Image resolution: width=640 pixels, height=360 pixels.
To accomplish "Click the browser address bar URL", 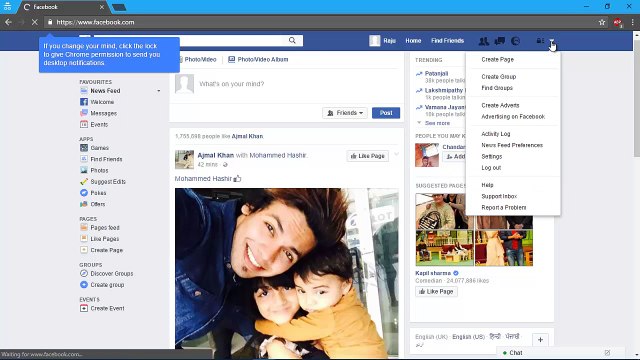I will 95,22.
